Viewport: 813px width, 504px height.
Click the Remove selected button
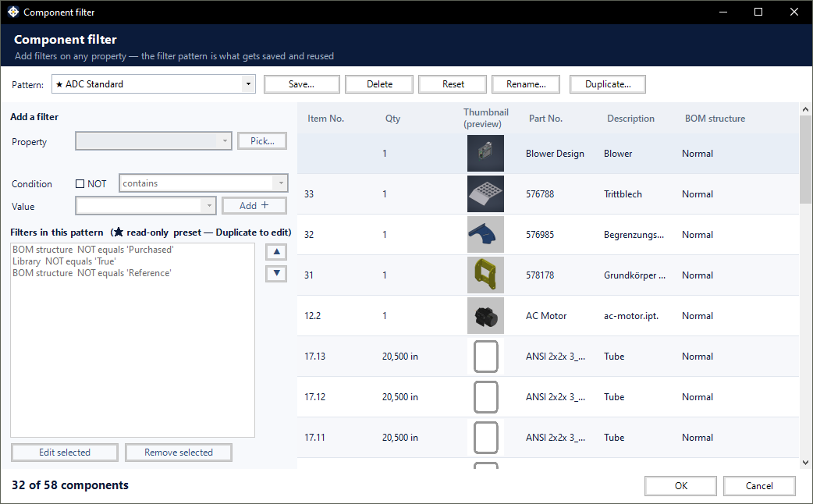(179, 453)
